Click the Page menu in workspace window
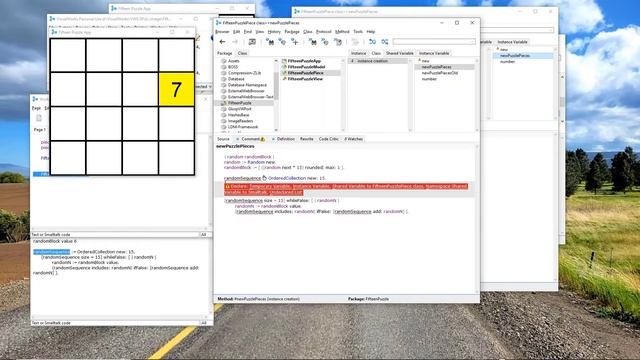 point(36,108)
